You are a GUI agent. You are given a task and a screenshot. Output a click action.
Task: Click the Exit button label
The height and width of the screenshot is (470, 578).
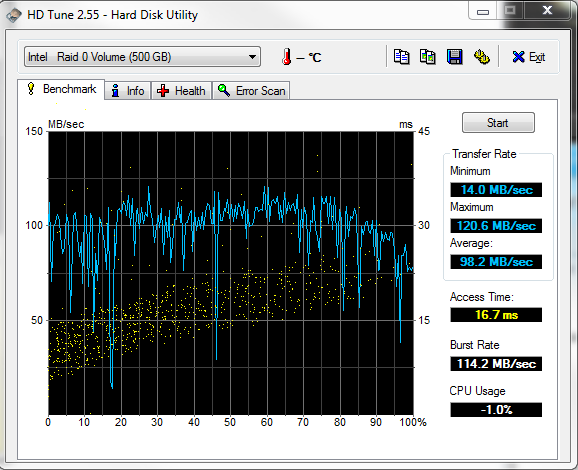point(537,57)
